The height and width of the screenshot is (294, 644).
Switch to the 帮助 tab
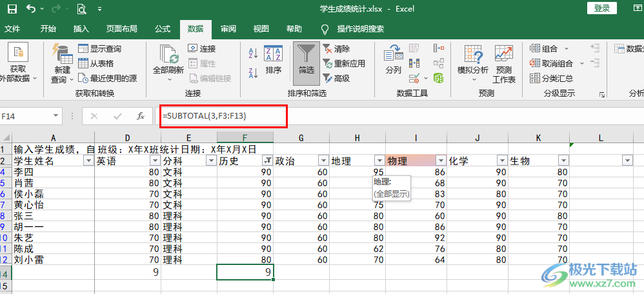[x=294, y=29]
